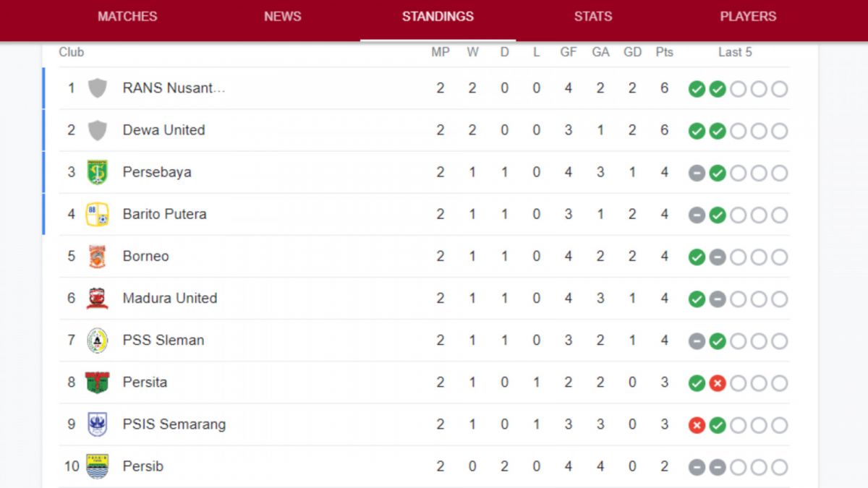Click the gray draw indicator for Persebaya
Image resolution: width=868 pixels, height=488 pixels.
point(697,173)
